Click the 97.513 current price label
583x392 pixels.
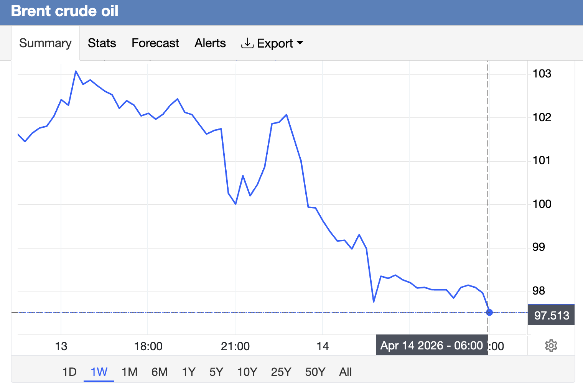[551, 315]
